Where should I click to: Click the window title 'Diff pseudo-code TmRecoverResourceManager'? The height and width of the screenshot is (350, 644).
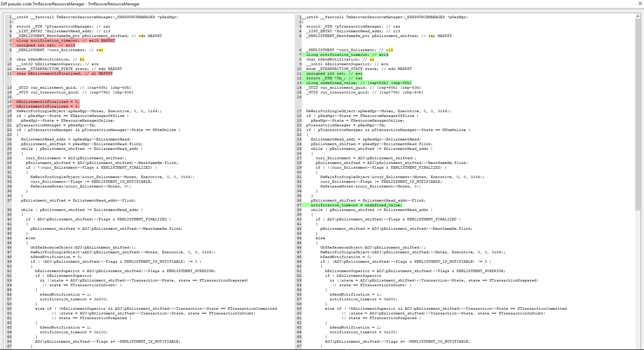point(70,4)
